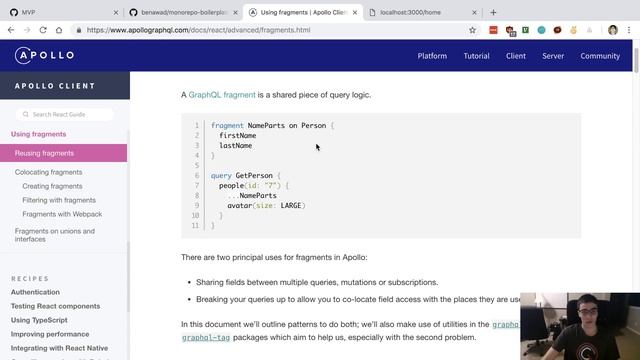Click the sidebar scrollbar
This screenshot has height=360, width=640.
tap(128, 277)
